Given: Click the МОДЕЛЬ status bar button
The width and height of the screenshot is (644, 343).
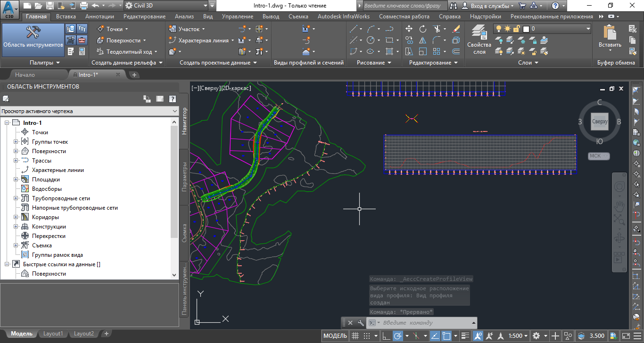Looking at the screenshot, I should [x=335, y=336].
